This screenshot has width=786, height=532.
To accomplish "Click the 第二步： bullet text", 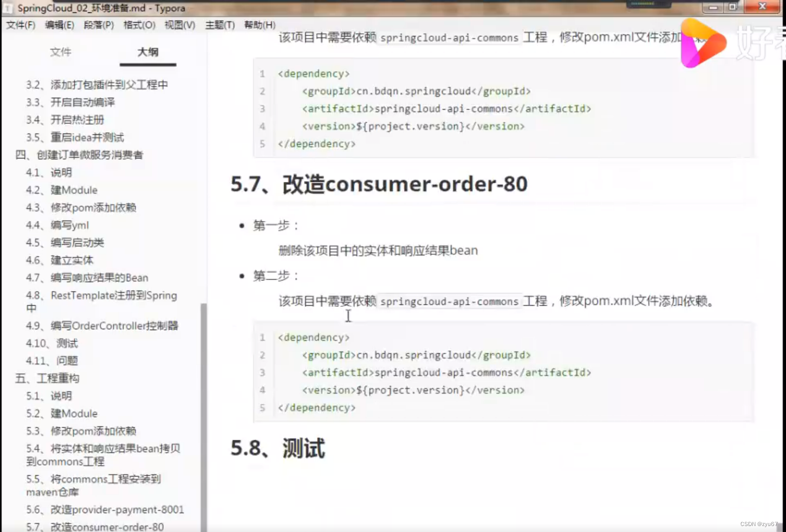I will point(277,276).
